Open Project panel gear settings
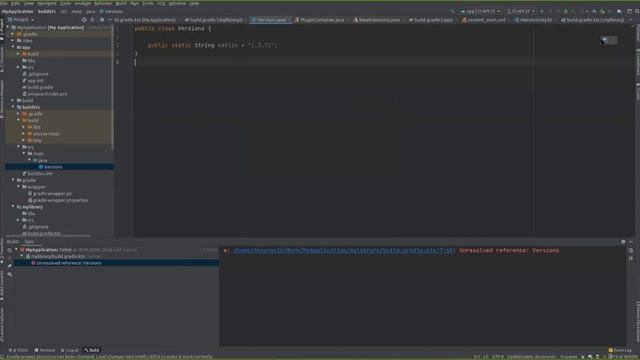The image size is (640, 360). coord(102,20)
